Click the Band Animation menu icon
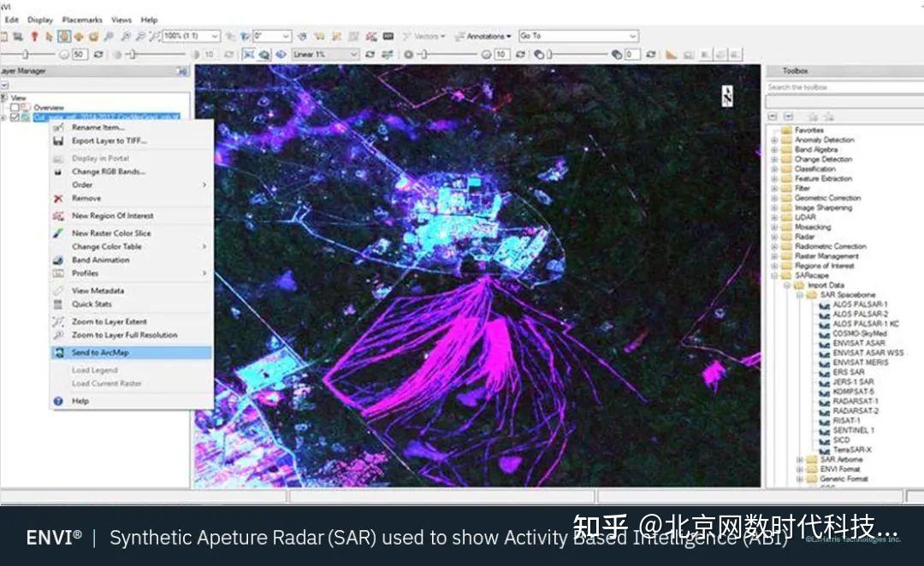Image resolution: width=924 pixels, height=566 pixels. 57,260
